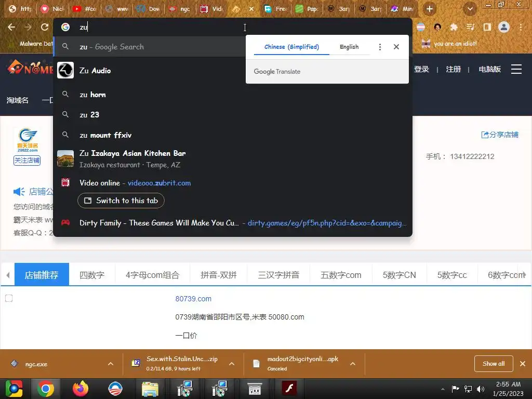Click the 关注店铺 follow shop button
This screenshot has width=532, height=399.
tap(27, 161)
